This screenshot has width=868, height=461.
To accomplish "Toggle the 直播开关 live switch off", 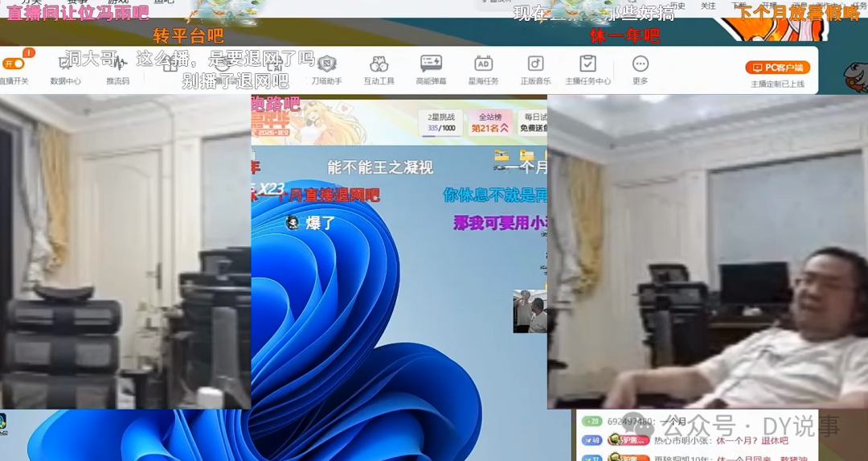I will (14, 64).
